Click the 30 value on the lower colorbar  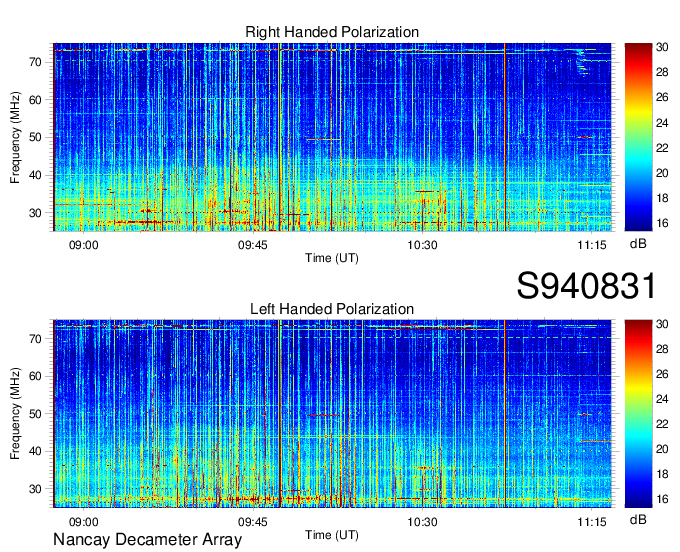pos(662,323)
